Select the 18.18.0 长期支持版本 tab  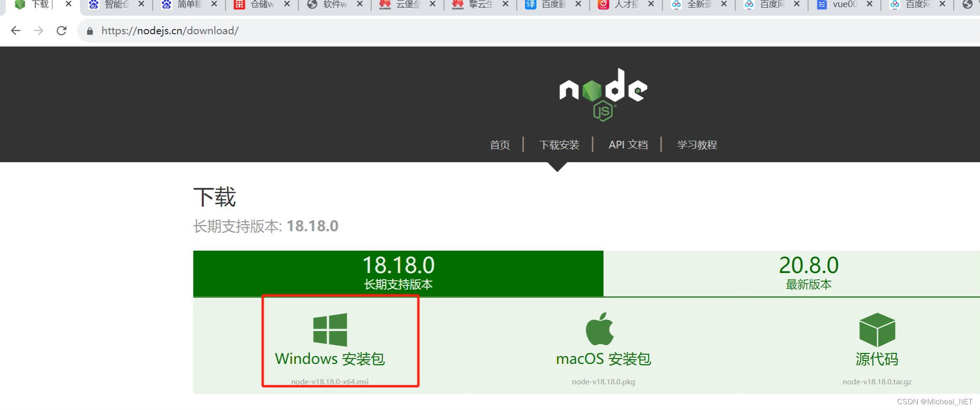(398, 273)
